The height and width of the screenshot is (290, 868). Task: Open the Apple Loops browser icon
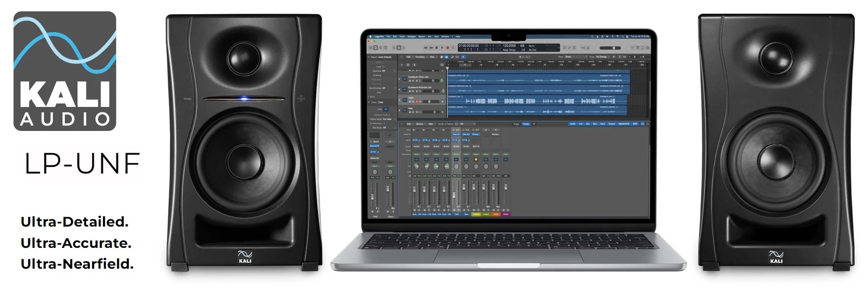point(642,48)
